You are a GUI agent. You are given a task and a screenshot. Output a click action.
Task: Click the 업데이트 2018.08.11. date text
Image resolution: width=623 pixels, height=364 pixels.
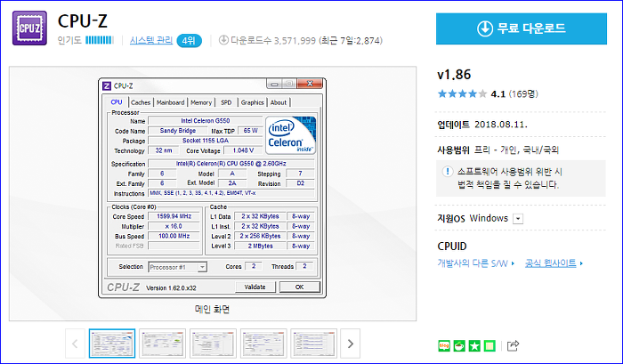coord(482,125)
